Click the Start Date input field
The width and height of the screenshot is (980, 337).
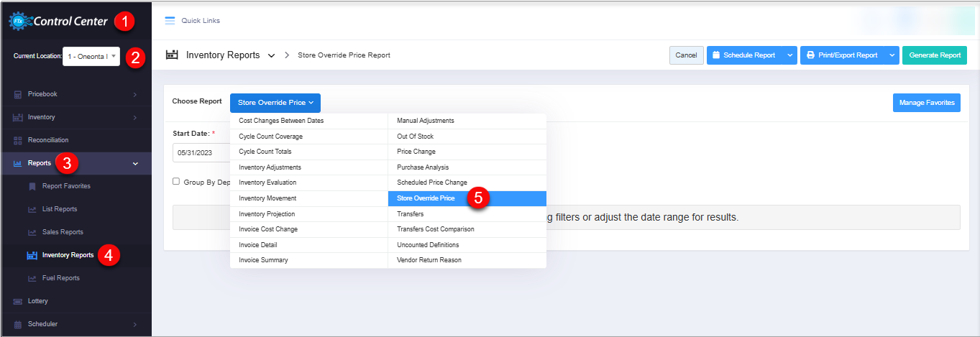coord(201,153)
